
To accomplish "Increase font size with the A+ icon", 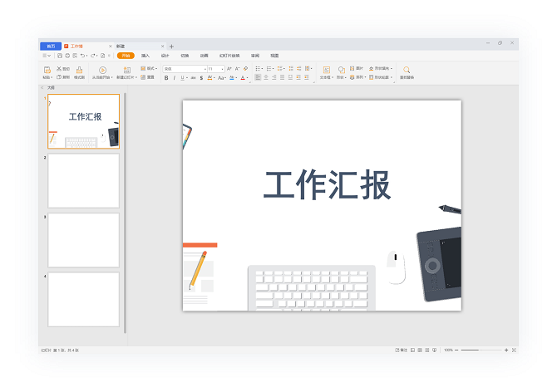I will (x=229, y=68).
